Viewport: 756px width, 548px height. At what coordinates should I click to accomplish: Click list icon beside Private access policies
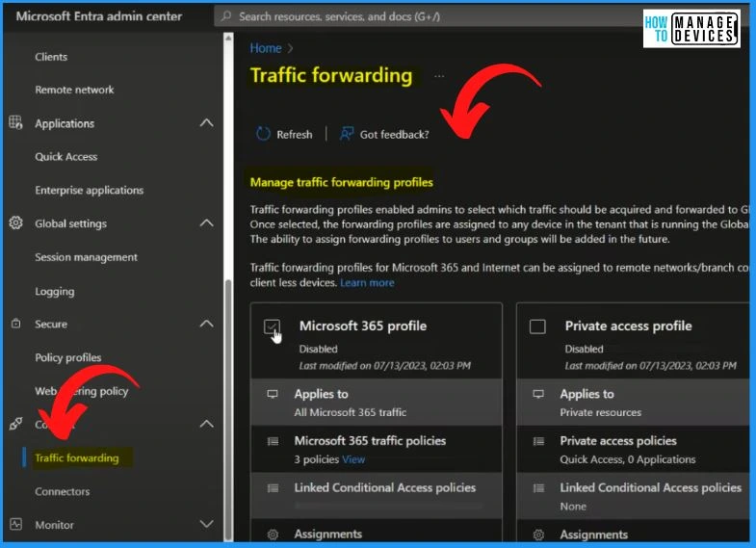pos(538,441)
